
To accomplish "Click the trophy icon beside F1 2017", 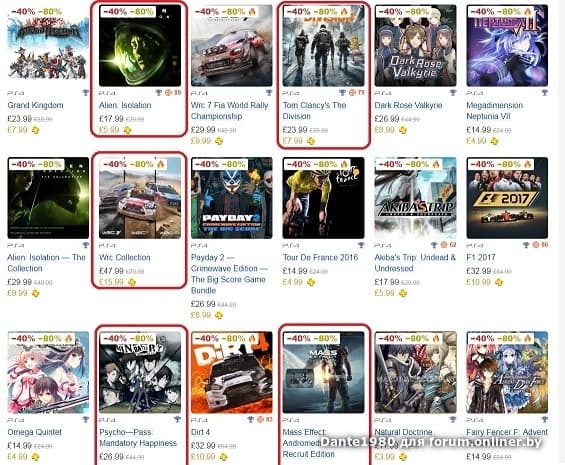I will coord(526,245).
